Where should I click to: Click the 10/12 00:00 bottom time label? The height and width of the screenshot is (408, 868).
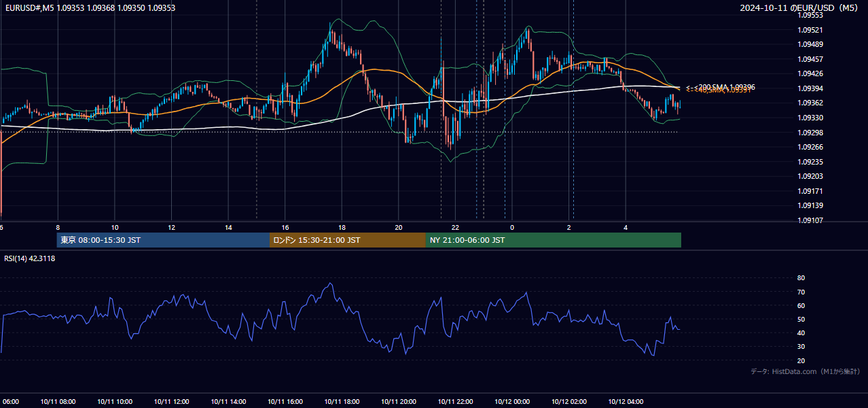512,402
